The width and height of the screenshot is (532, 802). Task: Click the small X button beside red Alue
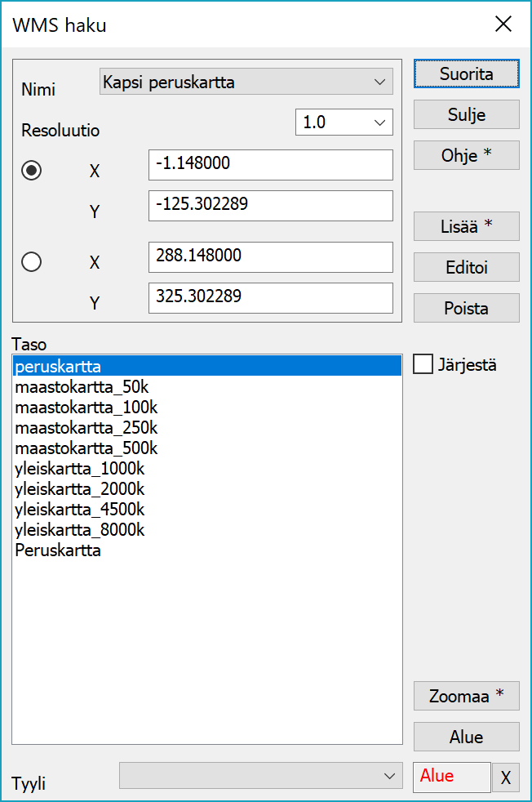[505, 777]
